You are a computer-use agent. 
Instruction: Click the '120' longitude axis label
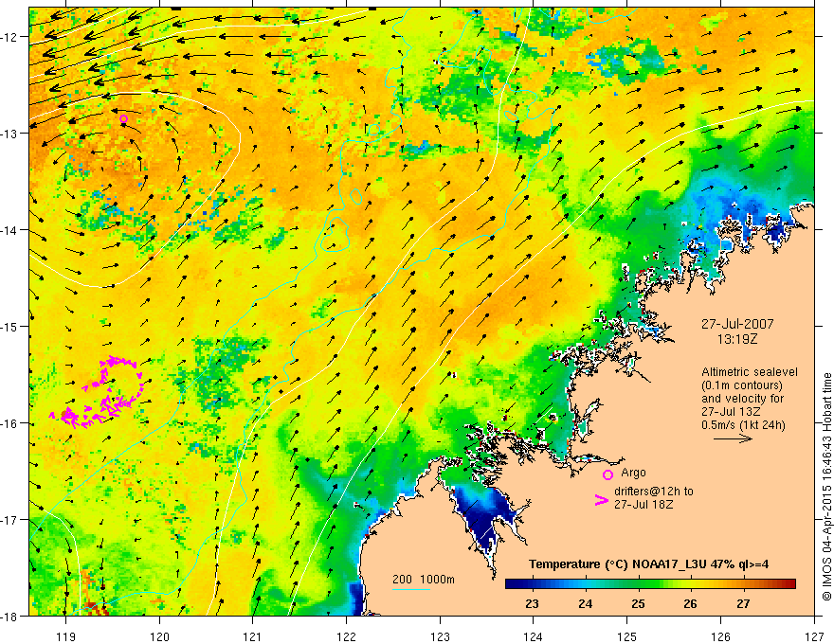159,636
